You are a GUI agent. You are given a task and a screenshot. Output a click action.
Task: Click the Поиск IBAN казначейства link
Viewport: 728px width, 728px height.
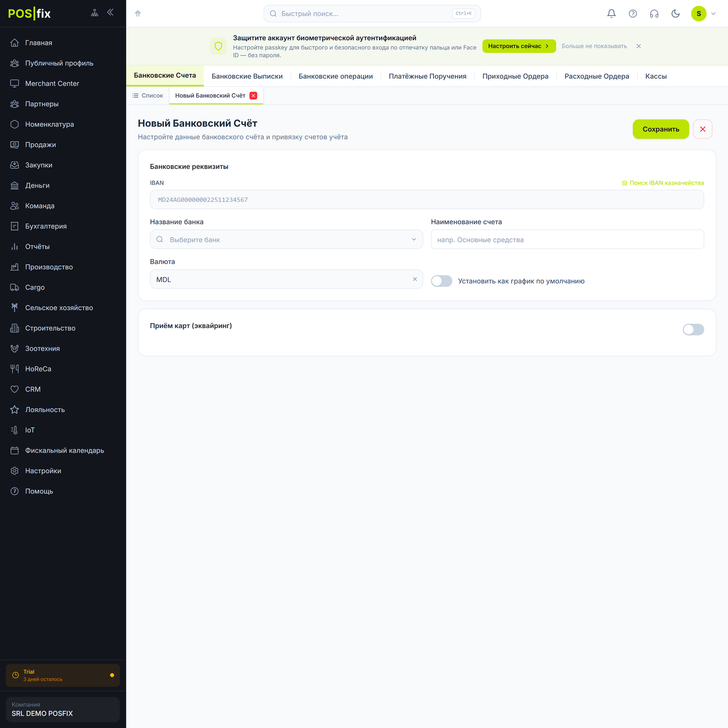[x=662, y=183]
